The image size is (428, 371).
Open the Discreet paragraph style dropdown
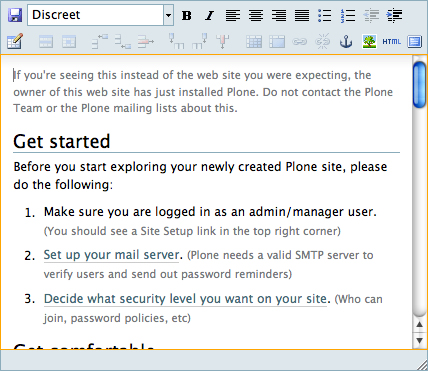(x=100, y=15)
